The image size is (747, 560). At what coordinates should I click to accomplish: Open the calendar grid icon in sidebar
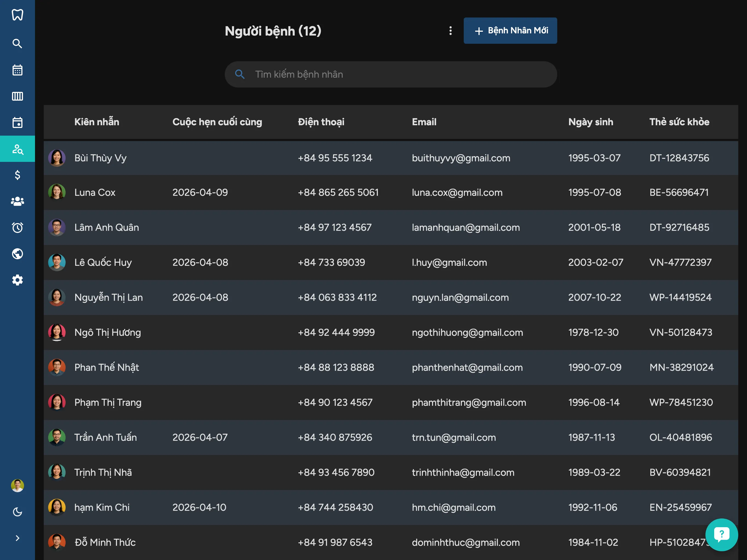(17, 70)
